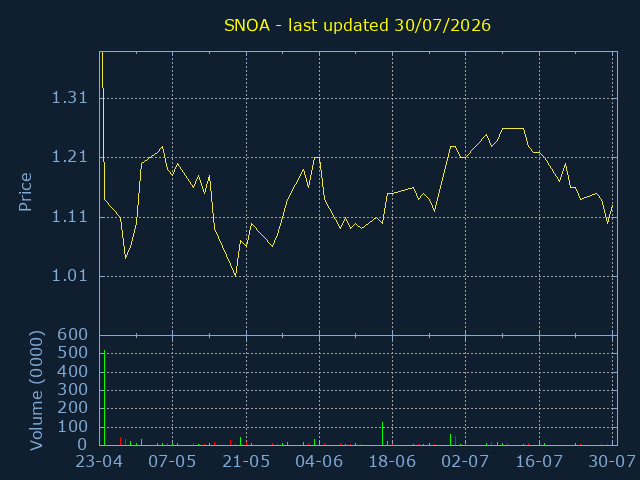
Task: Click the 18-06 date label
Action: click(392, 462)
